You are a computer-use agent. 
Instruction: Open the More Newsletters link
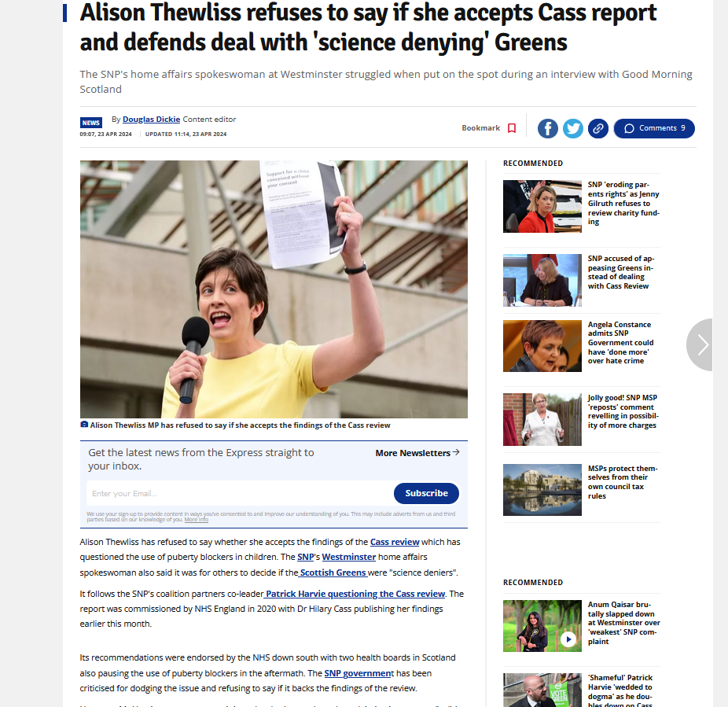(x=417, y=453)
